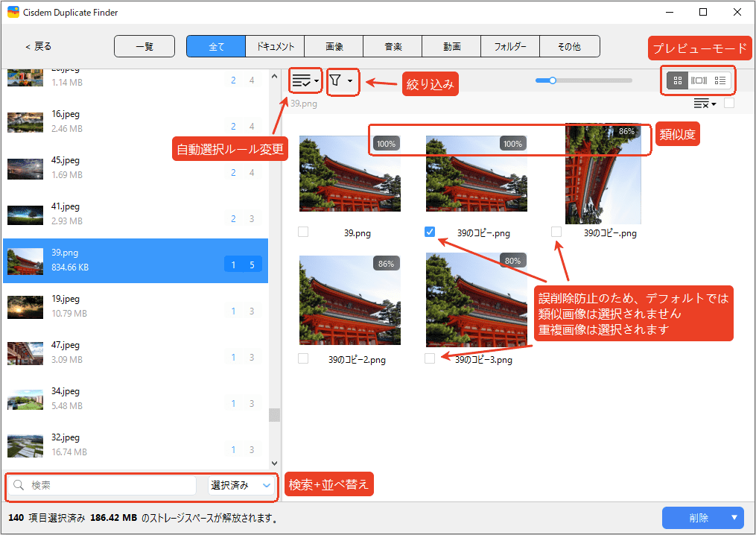Click the filter funnel icon

[336, 80]
